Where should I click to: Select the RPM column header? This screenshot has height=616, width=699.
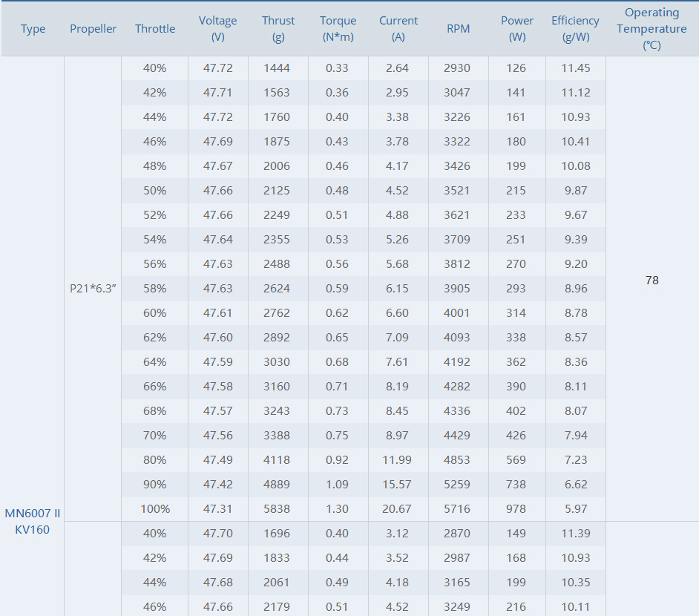[x=459, y=29]
